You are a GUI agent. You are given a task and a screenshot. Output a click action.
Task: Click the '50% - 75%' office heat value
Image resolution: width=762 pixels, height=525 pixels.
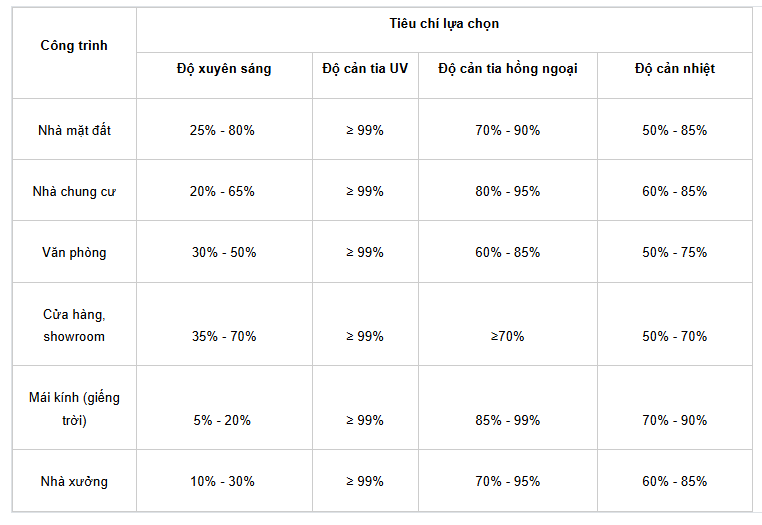675,253
